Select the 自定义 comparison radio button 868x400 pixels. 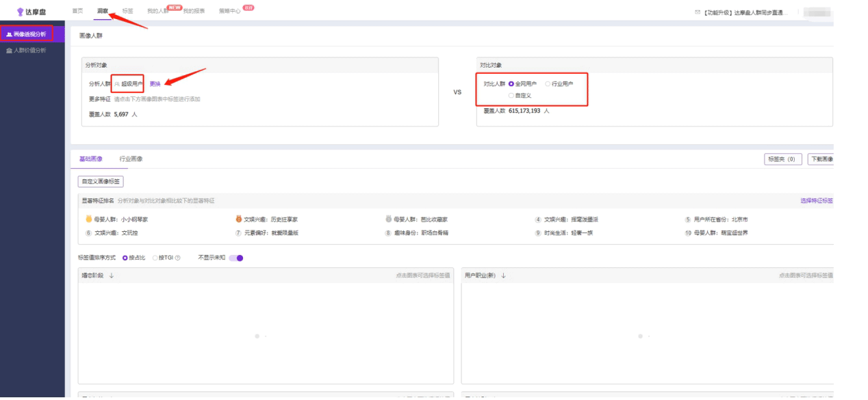pos(511,96)
